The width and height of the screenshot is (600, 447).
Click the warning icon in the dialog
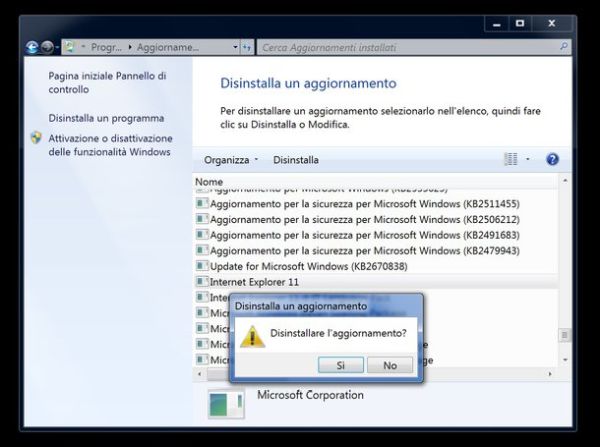(x=252, y=336)
